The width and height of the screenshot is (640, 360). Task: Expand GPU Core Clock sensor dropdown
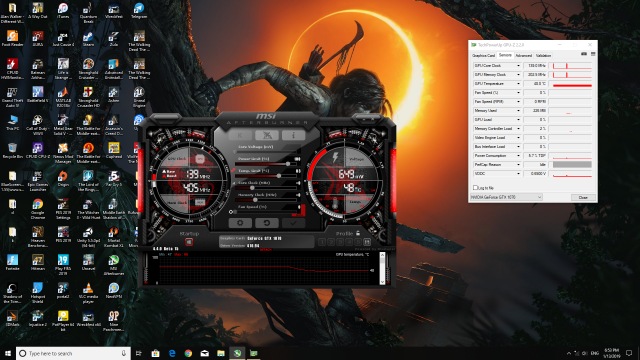[518, 66]
